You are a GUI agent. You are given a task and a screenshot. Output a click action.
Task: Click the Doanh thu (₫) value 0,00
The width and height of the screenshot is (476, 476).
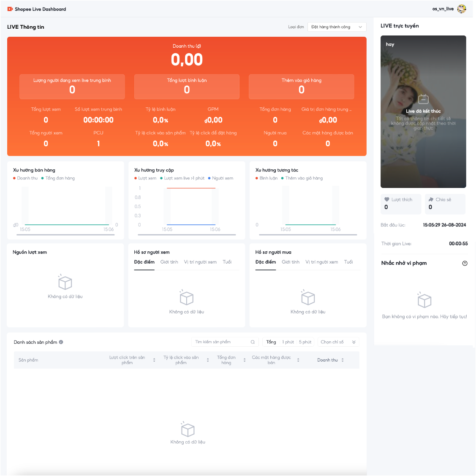tap(187, 60)
